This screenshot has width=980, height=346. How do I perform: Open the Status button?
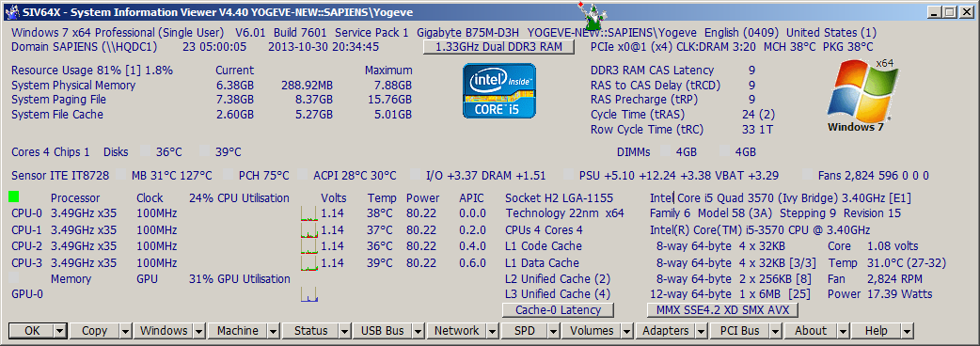point(310,331)
